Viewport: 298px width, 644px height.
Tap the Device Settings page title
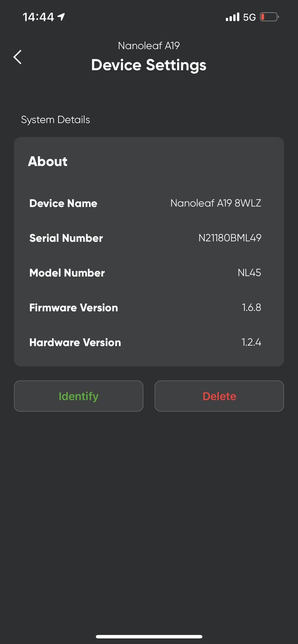(x=149, y=65)
